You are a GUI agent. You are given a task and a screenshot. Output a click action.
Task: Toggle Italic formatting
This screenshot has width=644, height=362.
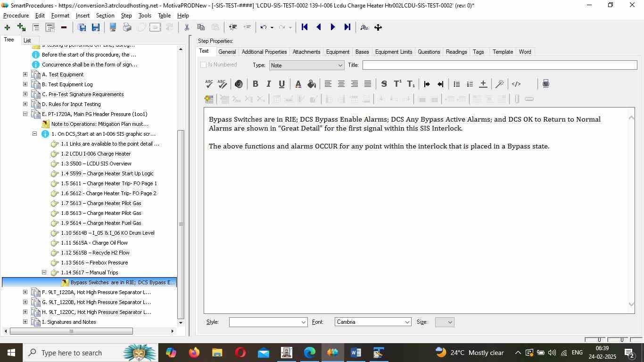[268, 84]
